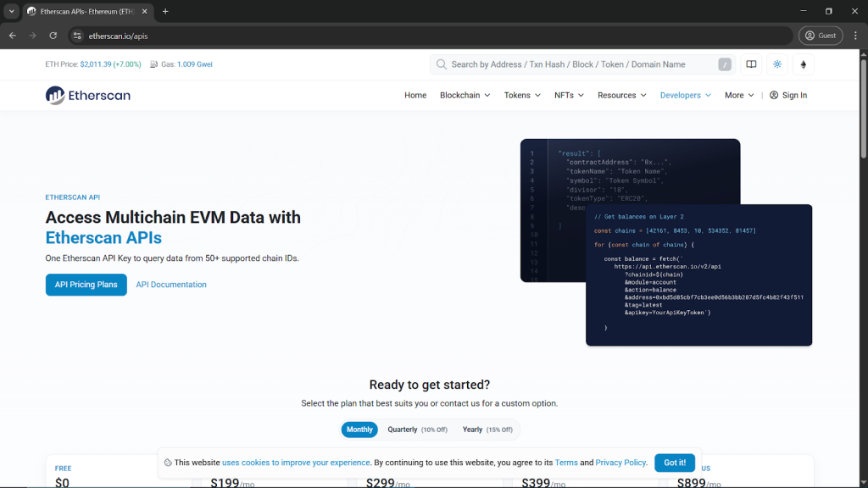The height and width of the screenshot is (488, 868).
Task: Click the browser back arrow
Action: (x=13, y=36)
